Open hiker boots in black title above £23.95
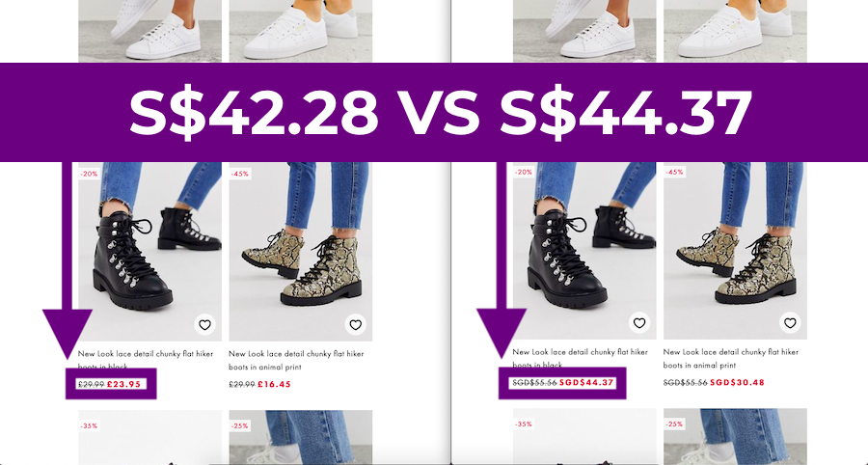 click(x=145, y=360)
